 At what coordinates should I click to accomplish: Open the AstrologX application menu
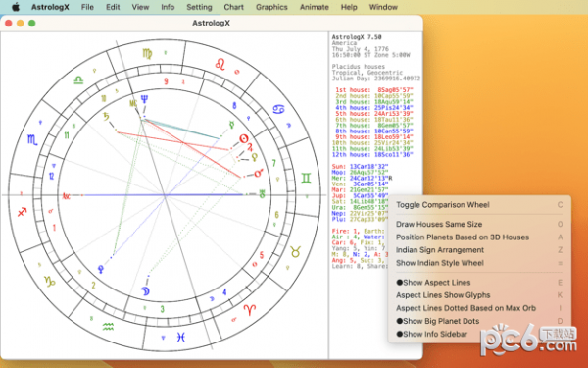coord(50,7)
